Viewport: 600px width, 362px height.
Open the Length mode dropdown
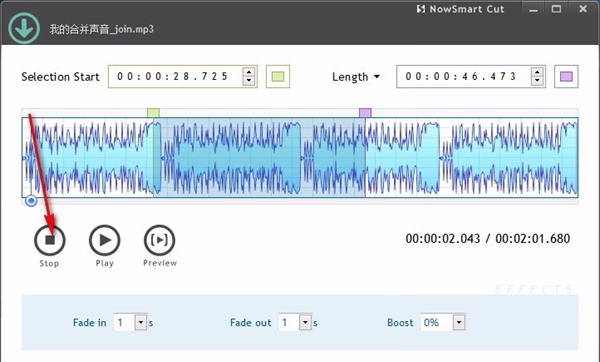[x=356, y=77]
